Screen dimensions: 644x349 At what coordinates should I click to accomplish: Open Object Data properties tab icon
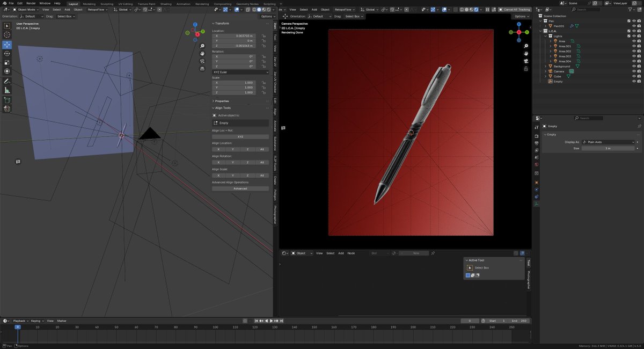tap(537, 204)
